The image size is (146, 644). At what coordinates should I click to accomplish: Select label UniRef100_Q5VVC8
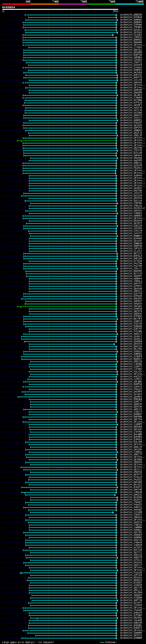pyautogui.click(x=131, y=198)
